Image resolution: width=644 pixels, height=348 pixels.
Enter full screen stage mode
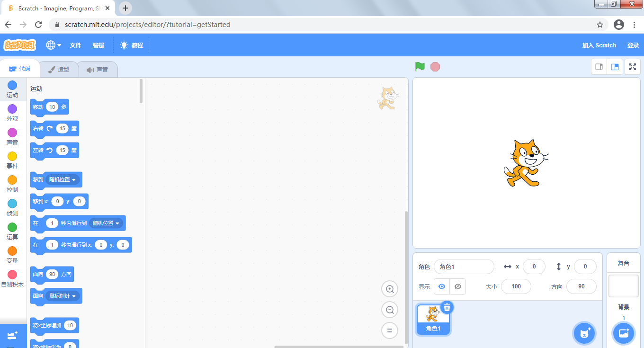[632, 67]
